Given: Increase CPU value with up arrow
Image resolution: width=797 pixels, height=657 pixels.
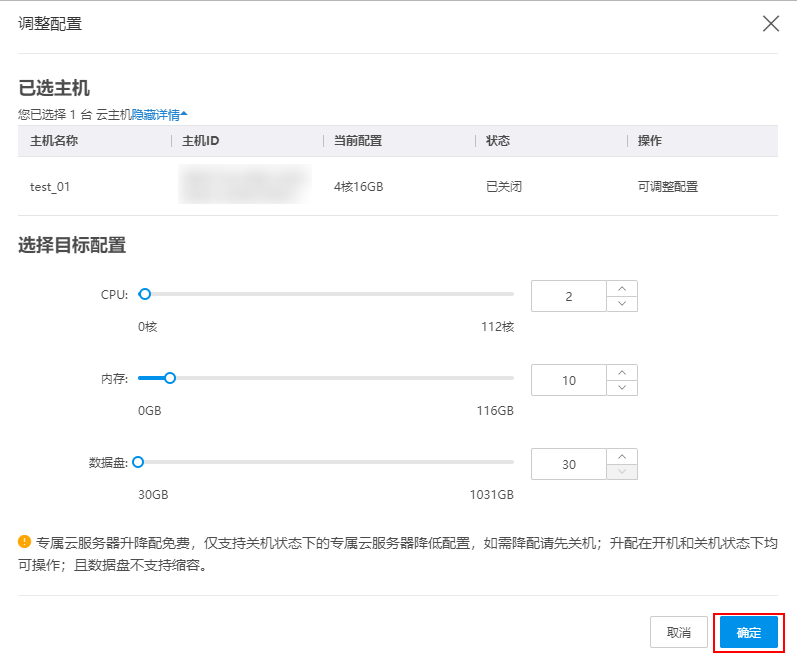Looking at the screenshot, I should tap(622, 289).
